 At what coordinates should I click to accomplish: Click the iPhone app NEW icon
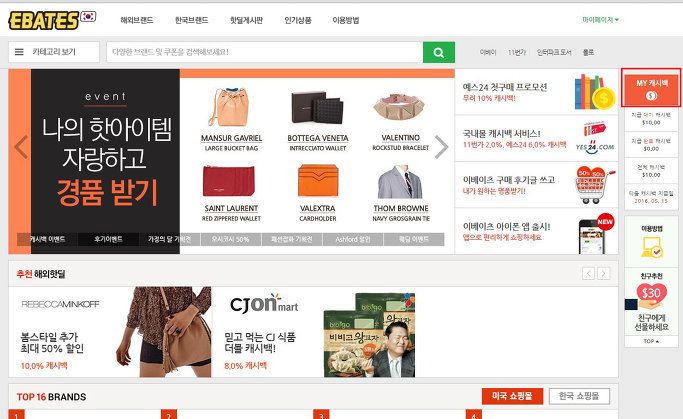(x=595, y=233)
